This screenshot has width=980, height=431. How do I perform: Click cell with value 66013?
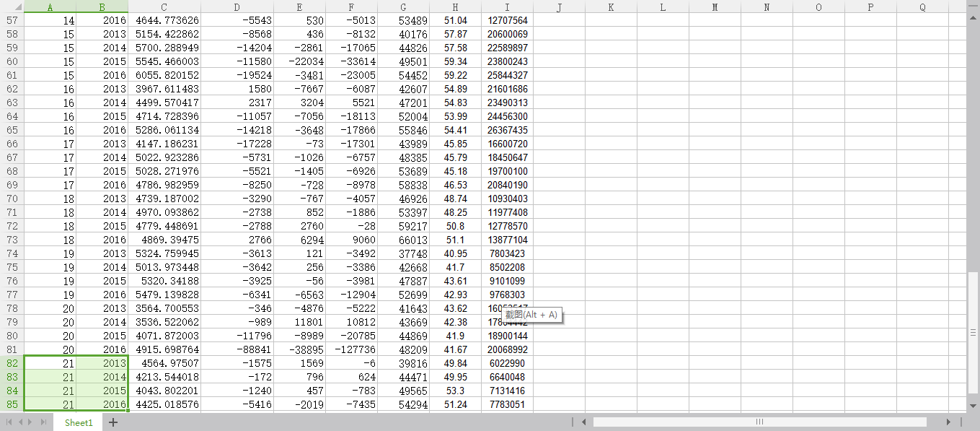click(x=403, y=240)
